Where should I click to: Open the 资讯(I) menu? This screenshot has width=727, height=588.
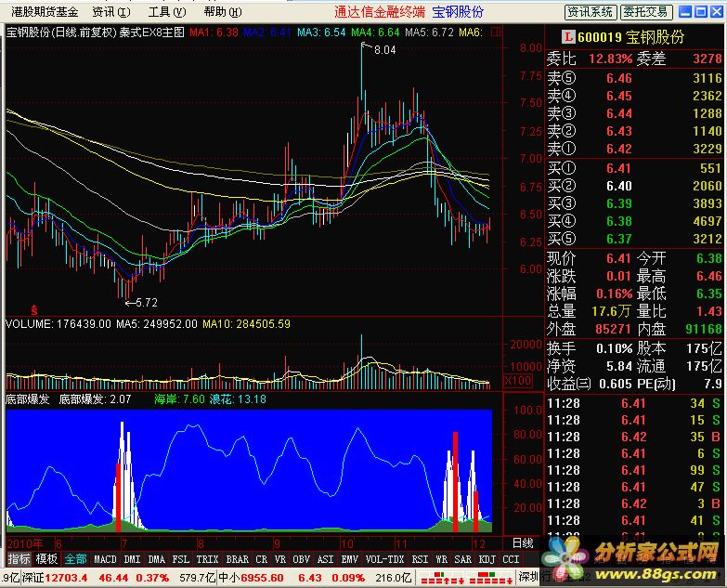[110, 11]
